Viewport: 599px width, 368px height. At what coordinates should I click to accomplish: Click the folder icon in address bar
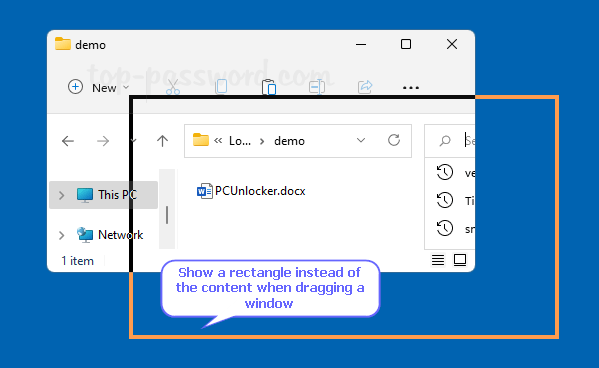[x=201, y=140]
